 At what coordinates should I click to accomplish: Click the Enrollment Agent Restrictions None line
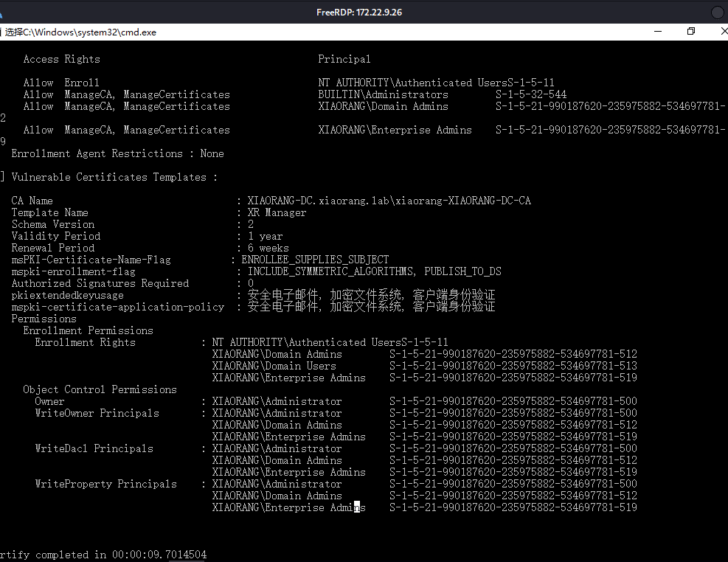point(117,153)
